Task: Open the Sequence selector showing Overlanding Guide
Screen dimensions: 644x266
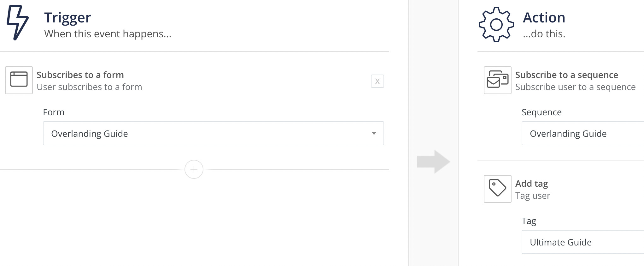Action: 583,133
